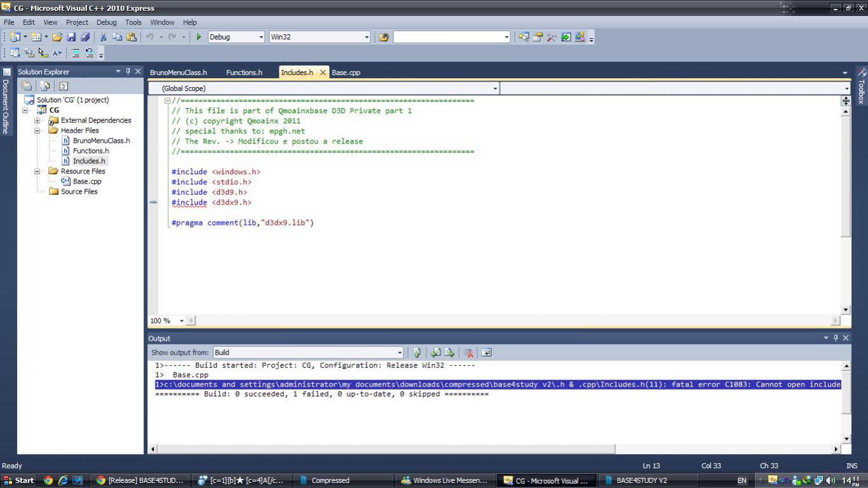Image resolution: width=868 pixels, height=488 pixels.
Task: Start debugging with the green play icon
Action: [x=199, y=37]
